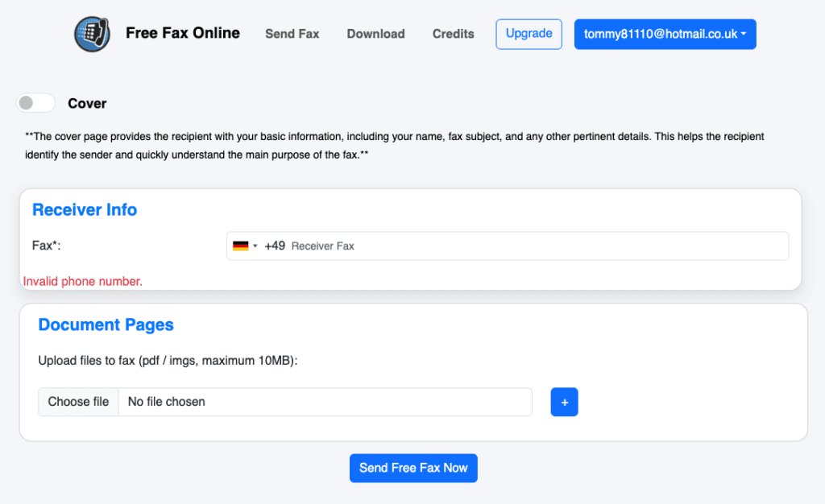The width and height of the screenshot is (825, 504).
Task: Click the Document Pages heading
Action: (x=106, y=325)
